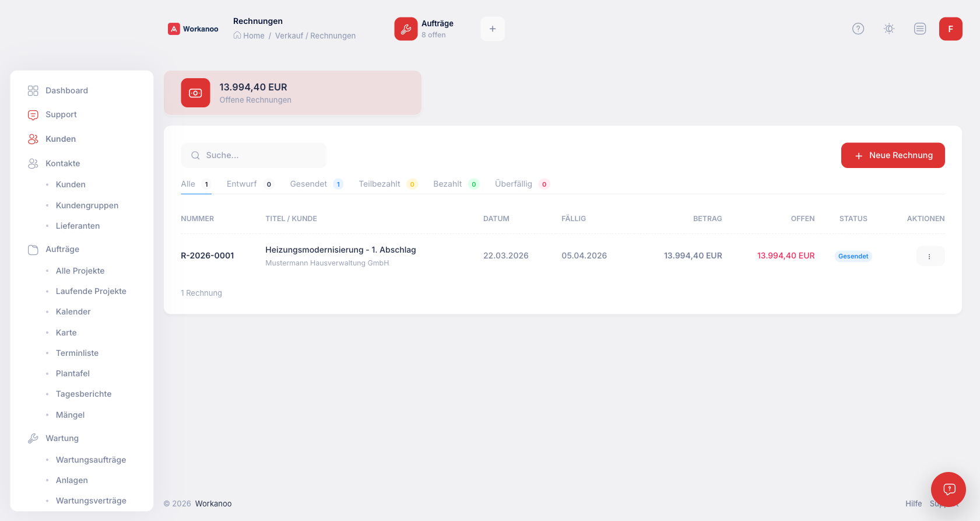Open the floating support chat bubble
This screenshot has height=521, width=980.
[x=949, y=489]
